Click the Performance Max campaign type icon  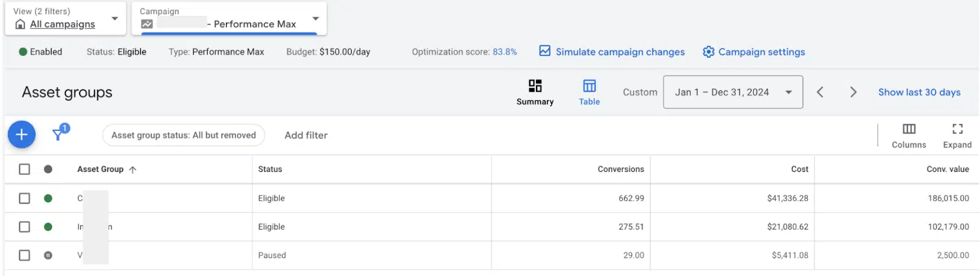click(x=147, y=24)
